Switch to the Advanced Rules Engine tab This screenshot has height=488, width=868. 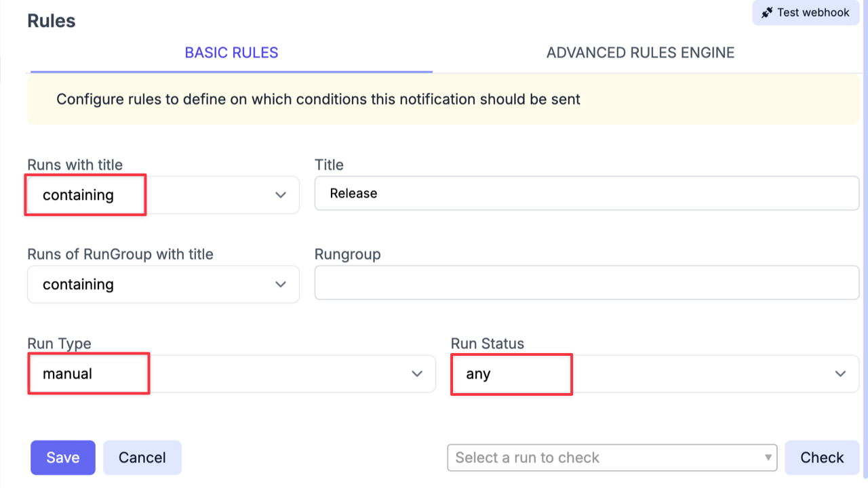point(640,52)
